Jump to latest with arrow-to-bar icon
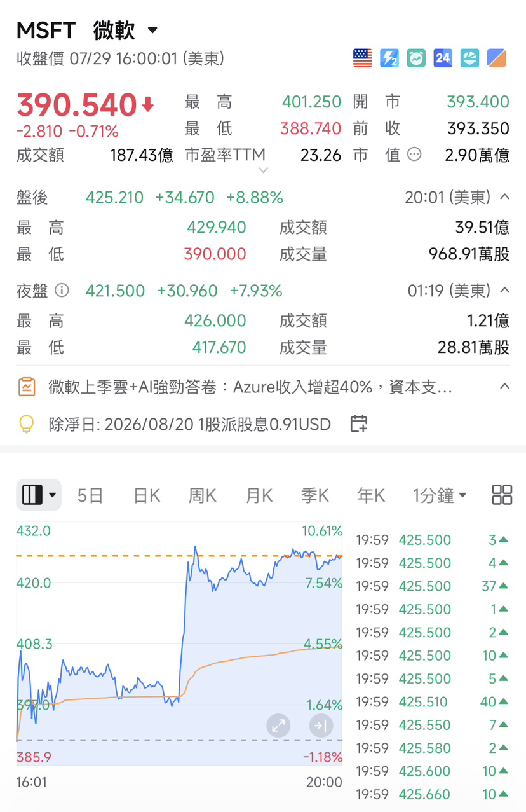The image size is (526, 812). coord(321,725)
